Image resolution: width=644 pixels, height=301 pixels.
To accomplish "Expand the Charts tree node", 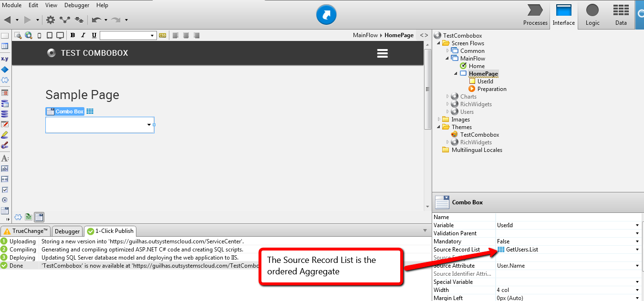I will coord(447,97).
